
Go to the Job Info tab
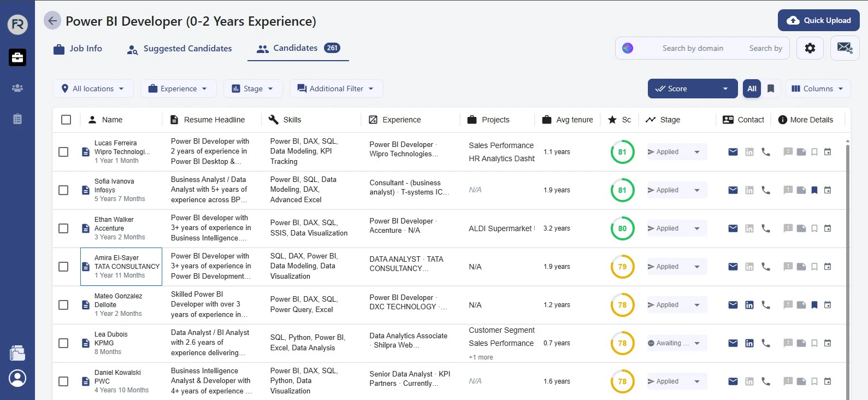(78, 49)
